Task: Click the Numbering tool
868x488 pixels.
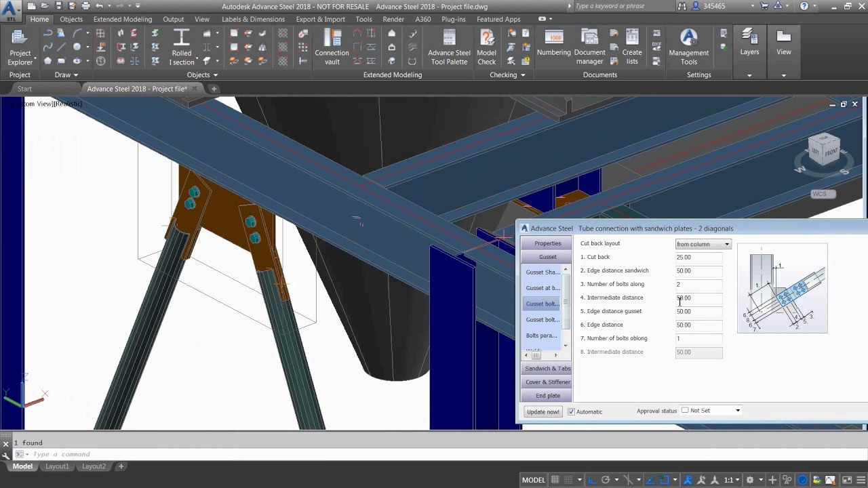Action: pyautogui.click(x=554, y=43)
